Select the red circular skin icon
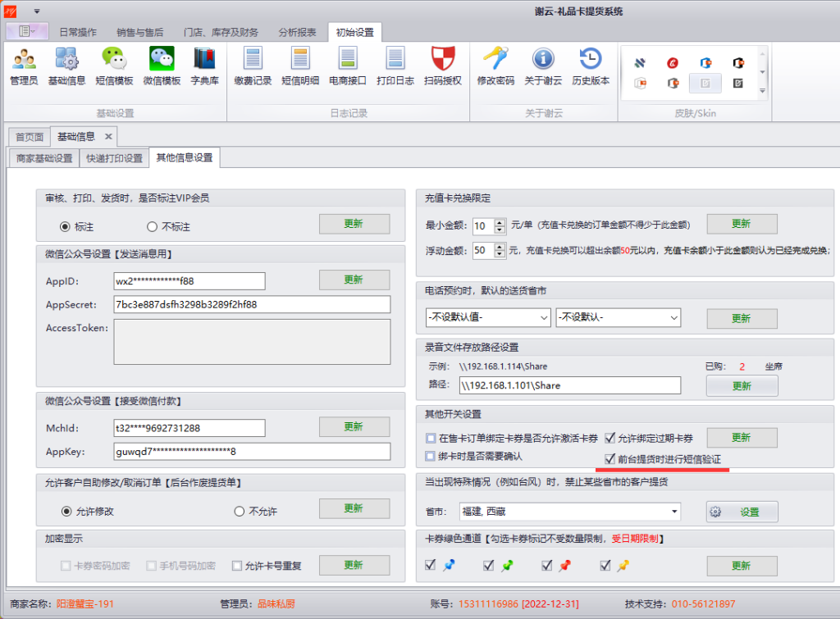 [673, 63]
